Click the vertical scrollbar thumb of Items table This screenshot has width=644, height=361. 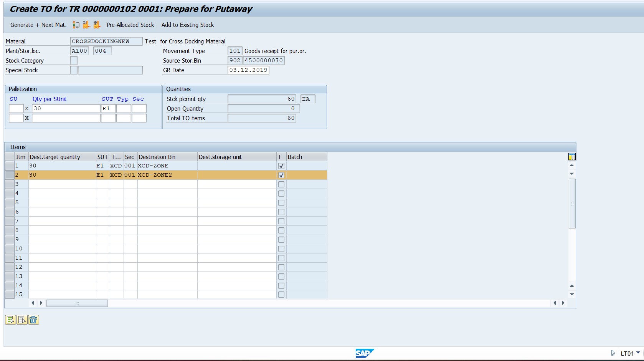click(572, 204)
